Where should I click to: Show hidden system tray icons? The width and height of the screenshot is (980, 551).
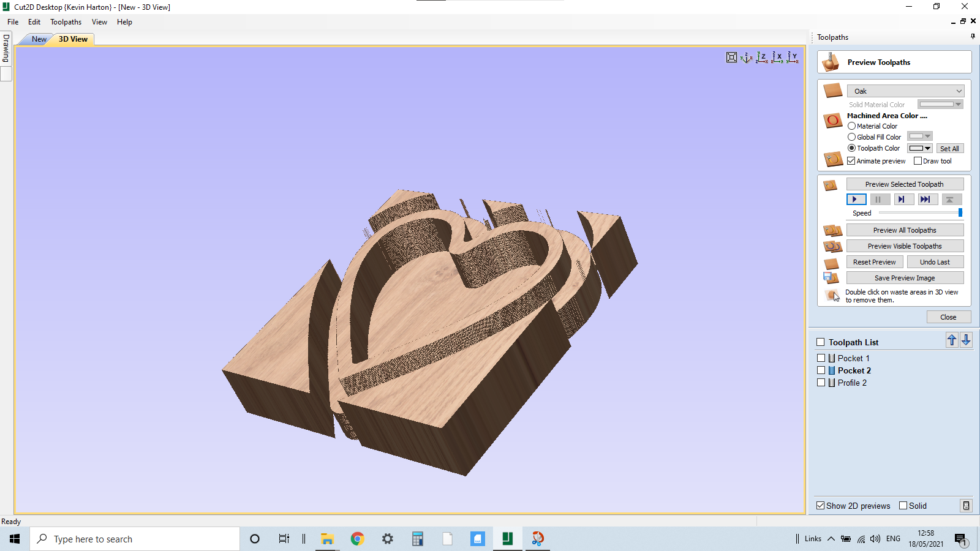831,539
